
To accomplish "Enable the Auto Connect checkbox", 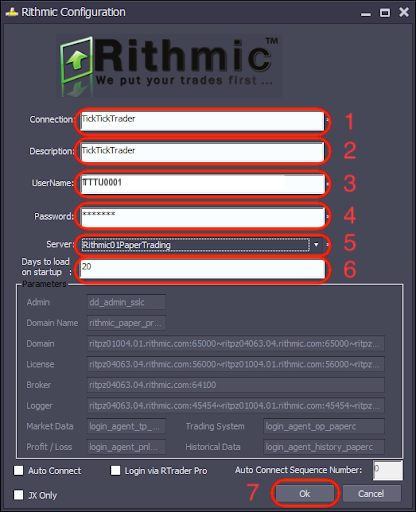I will [x=19, y=471].
